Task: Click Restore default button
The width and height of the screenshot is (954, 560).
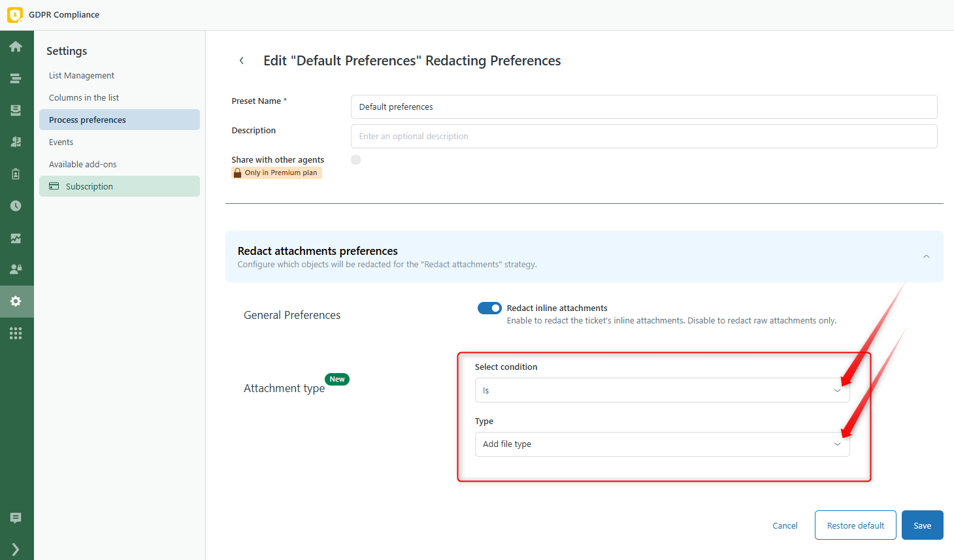Action: [x=855, y=525]
